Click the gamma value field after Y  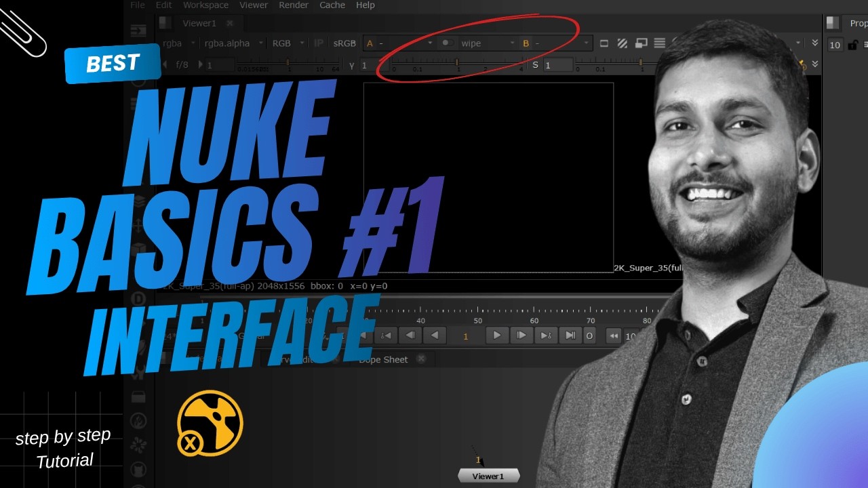[x=374, y=66]
